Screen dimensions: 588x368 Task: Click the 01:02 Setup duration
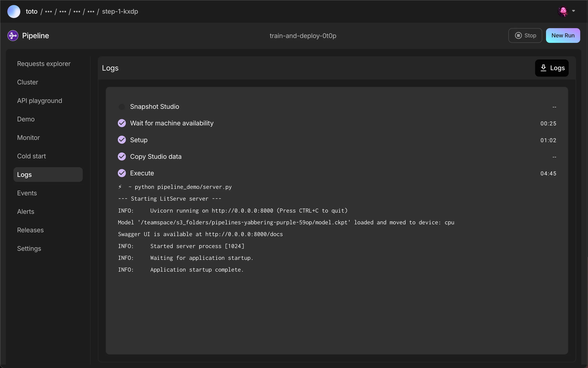548,140
